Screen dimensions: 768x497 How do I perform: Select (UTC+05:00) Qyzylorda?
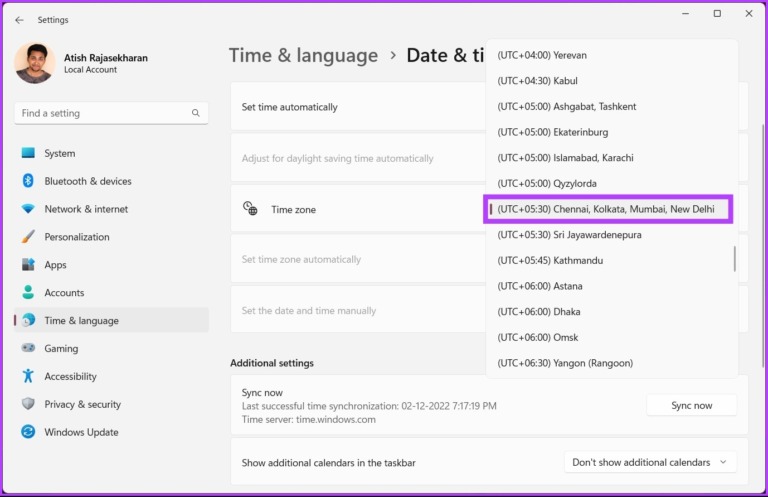tap(611, 184)
